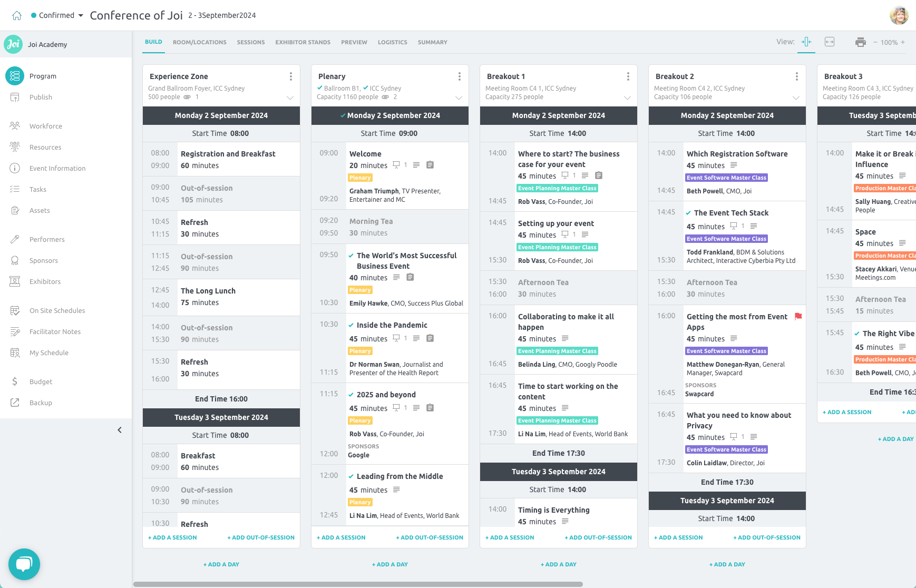The height and width of the screenshot is (588, 916).
Task: Toggle the fit-to-width view icon
Action: [x=830, y=41]
